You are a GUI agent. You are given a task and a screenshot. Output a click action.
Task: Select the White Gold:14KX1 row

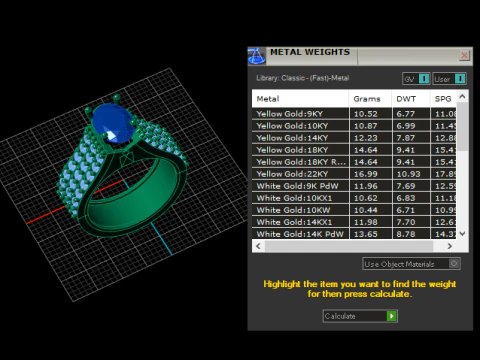354,222
